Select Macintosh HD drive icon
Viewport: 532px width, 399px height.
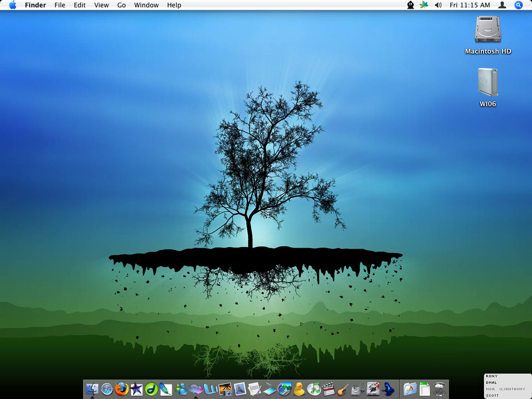[x=488, y=35]
